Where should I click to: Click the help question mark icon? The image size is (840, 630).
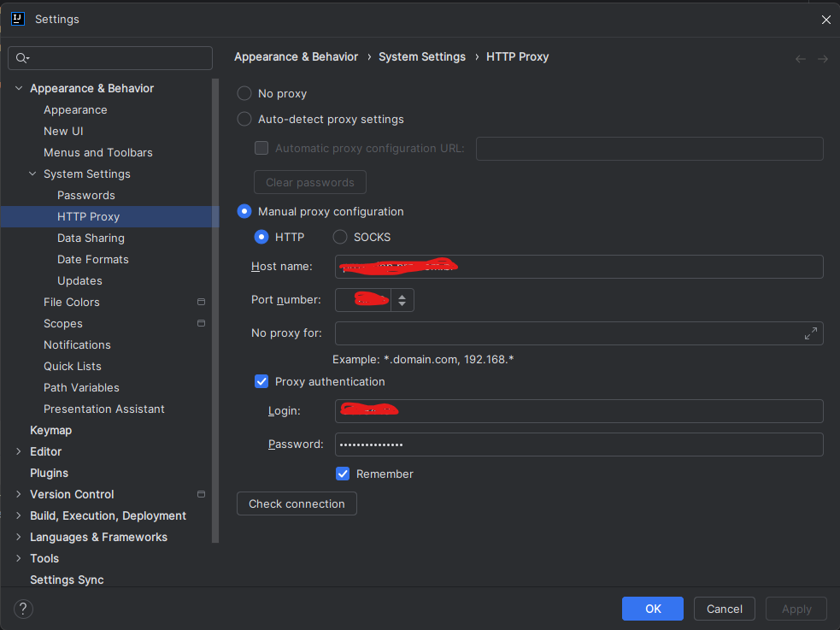23,609
